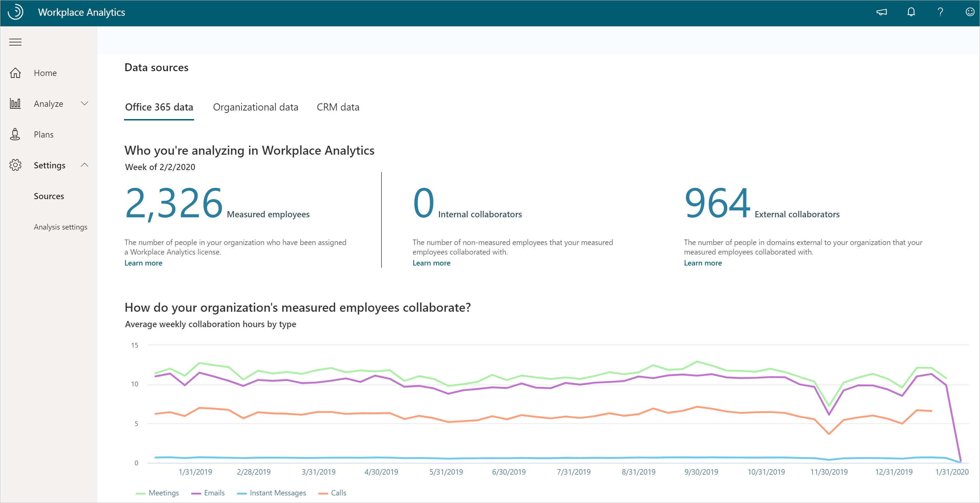The image size is (980, 503).
Task: Click the Home navigation icon
Action: (x=16, y=73)
